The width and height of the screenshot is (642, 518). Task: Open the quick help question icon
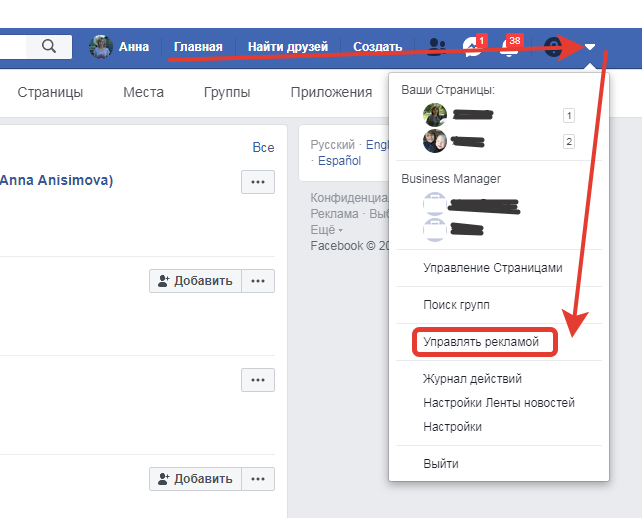(553, 47)
